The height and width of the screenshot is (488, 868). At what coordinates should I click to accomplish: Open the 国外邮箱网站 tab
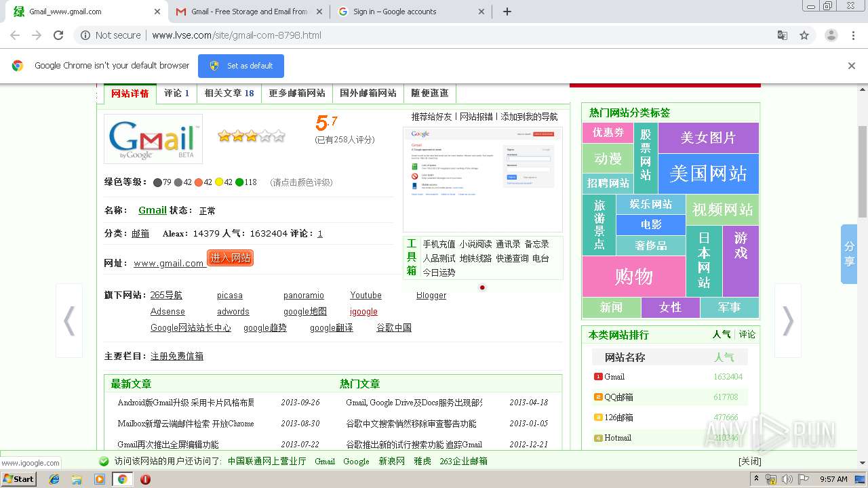(x=368, y=94)
